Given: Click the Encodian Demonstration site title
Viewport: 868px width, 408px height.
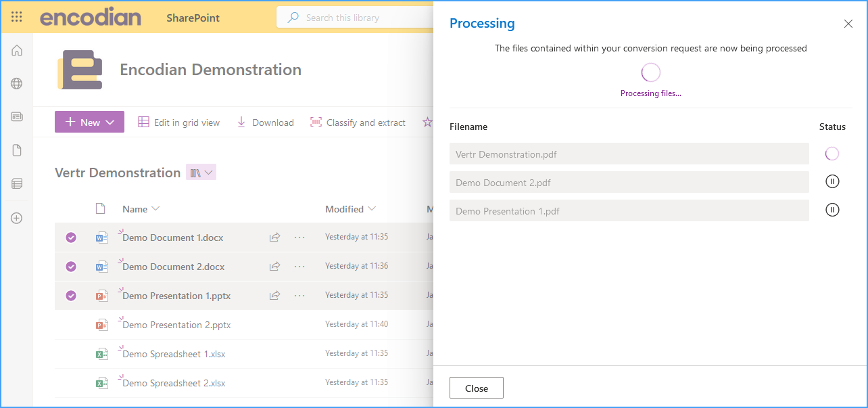Looking at the screenshot, I should [210, 70].
